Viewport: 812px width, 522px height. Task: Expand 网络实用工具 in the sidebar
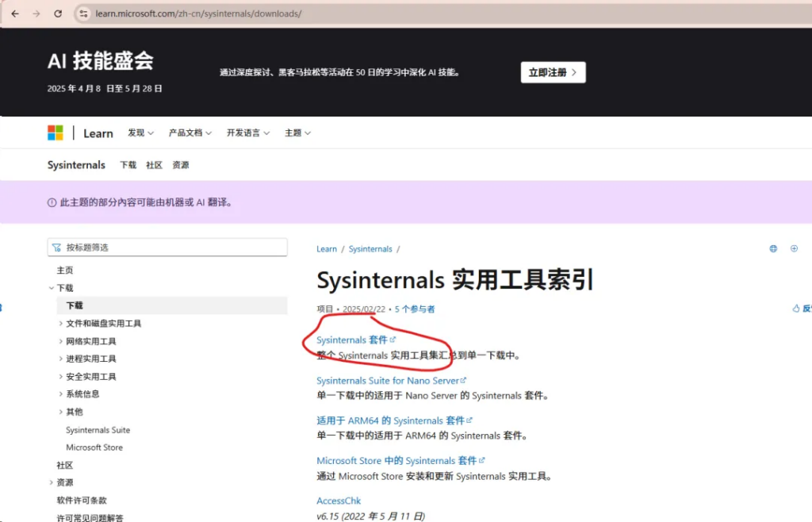[60, 341]
